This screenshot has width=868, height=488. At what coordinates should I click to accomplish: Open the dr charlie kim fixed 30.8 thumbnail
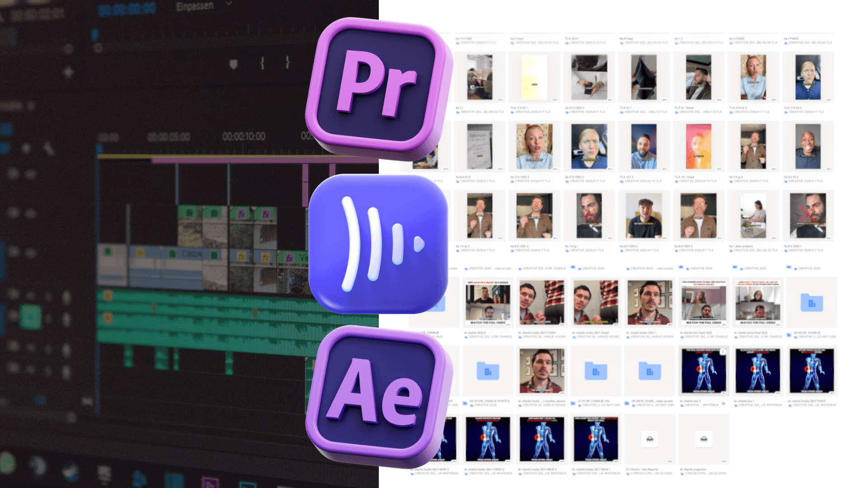click(x=703, y=302)
